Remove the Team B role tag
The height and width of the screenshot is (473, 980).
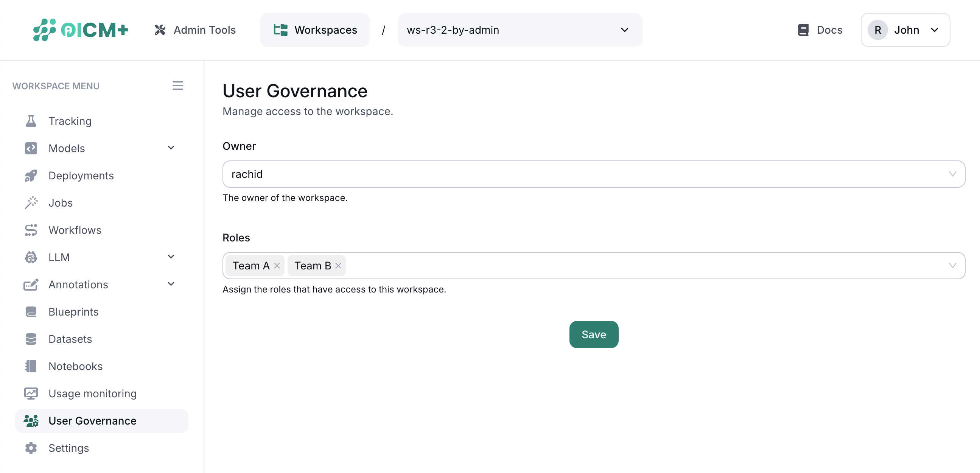(338, 266)
